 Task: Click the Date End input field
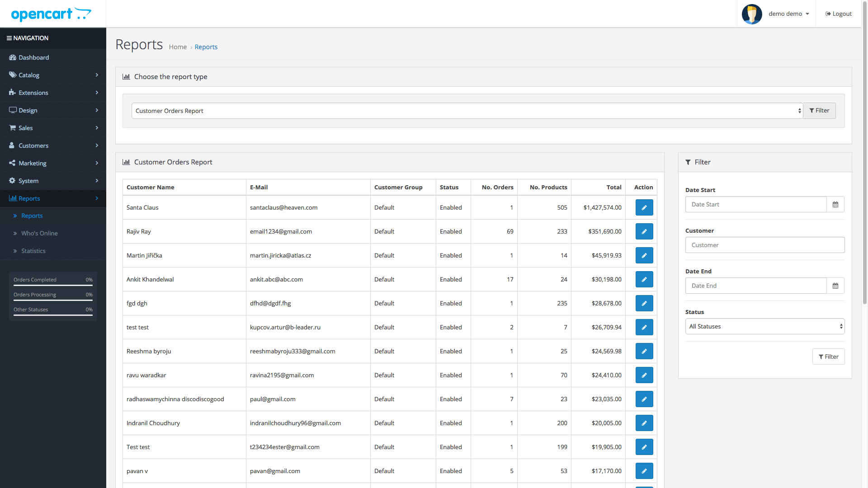click(x=756, y=286)
